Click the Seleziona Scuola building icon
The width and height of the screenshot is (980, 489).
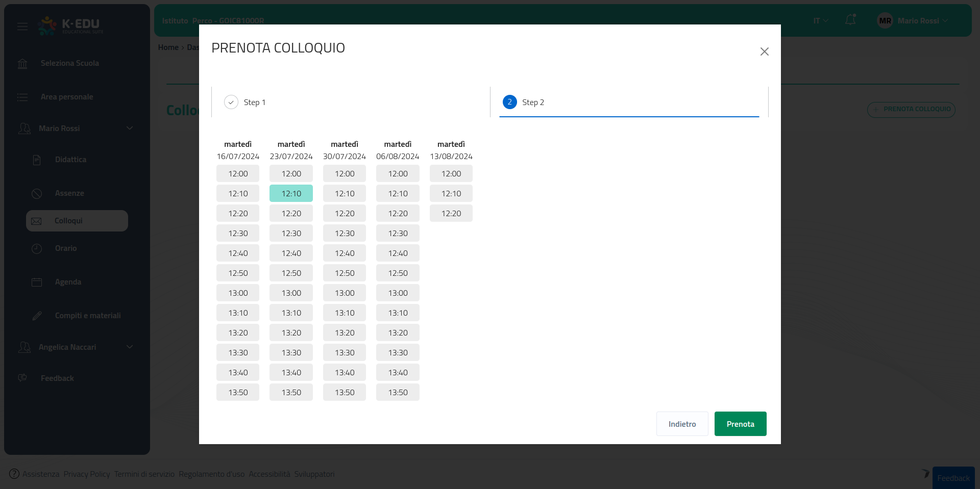click(22, 64)
